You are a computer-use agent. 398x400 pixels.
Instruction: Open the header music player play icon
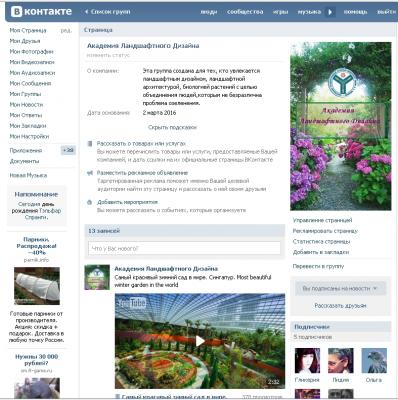[330, 12]
